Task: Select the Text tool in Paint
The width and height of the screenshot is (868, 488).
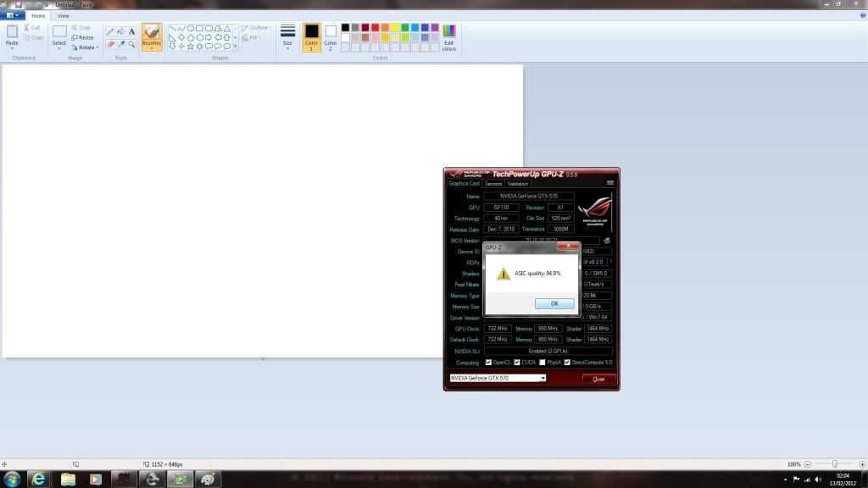Action: [131, 31]
